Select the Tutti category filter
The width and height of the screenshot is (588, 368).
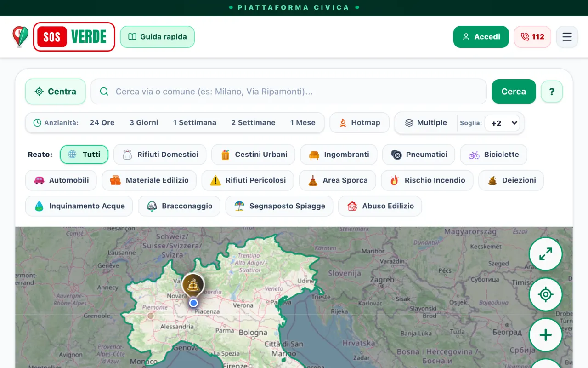point(84,155)
